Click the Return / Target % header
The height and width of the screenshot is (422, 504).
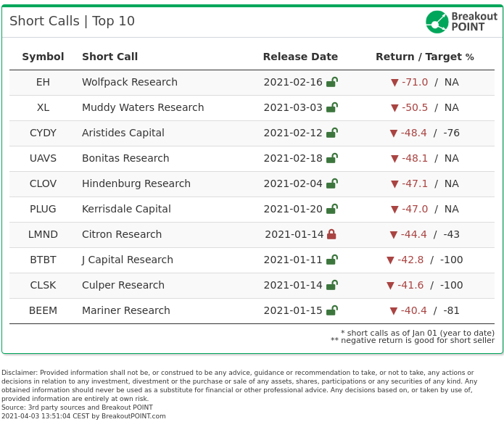click(425, 57)
